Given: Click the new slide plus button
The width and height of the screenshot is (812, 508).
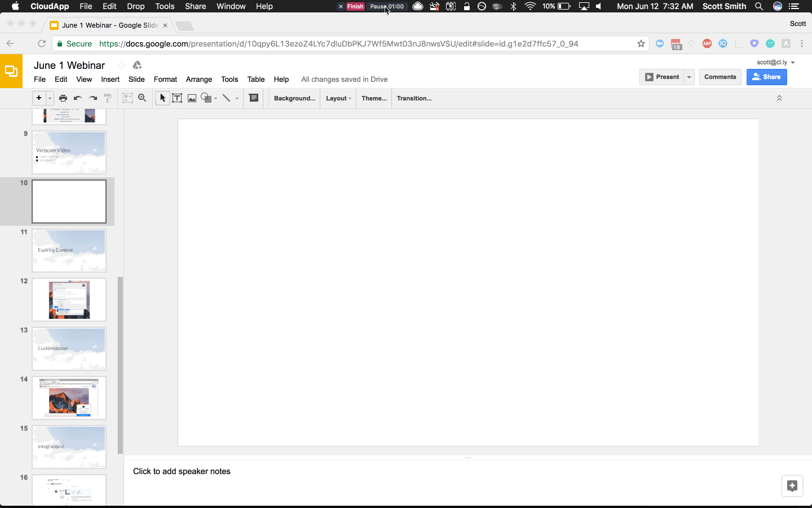Looking at the screenshot, I should click(39, 98).
